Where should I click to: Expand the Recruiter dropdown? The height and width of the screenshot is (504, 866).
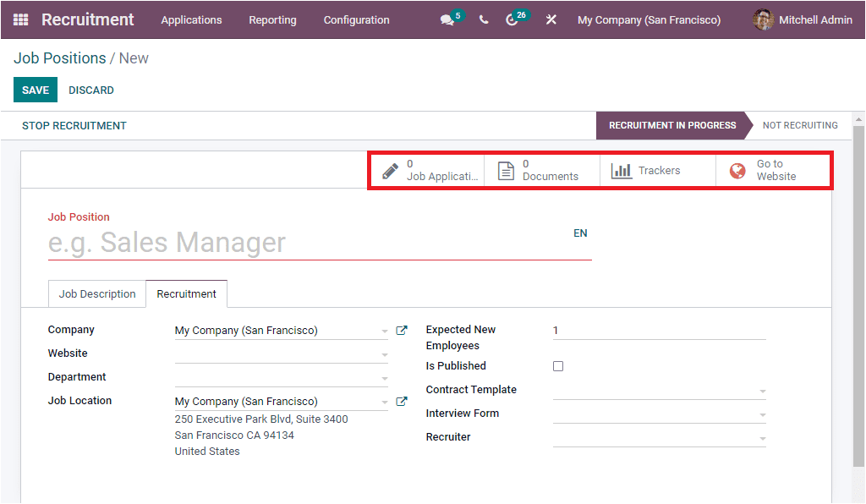(762, 436)
